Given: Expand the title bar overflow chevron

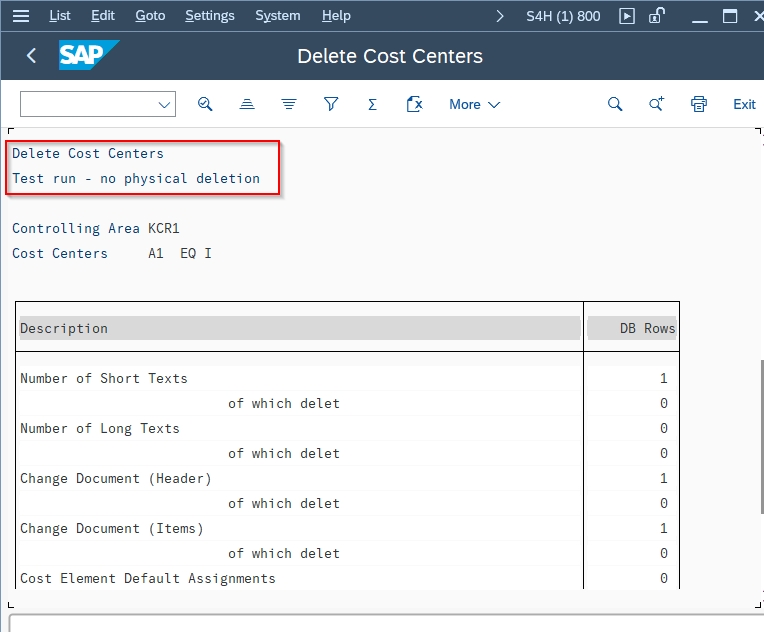Looking at the screenshot, I should pos(499,16).
